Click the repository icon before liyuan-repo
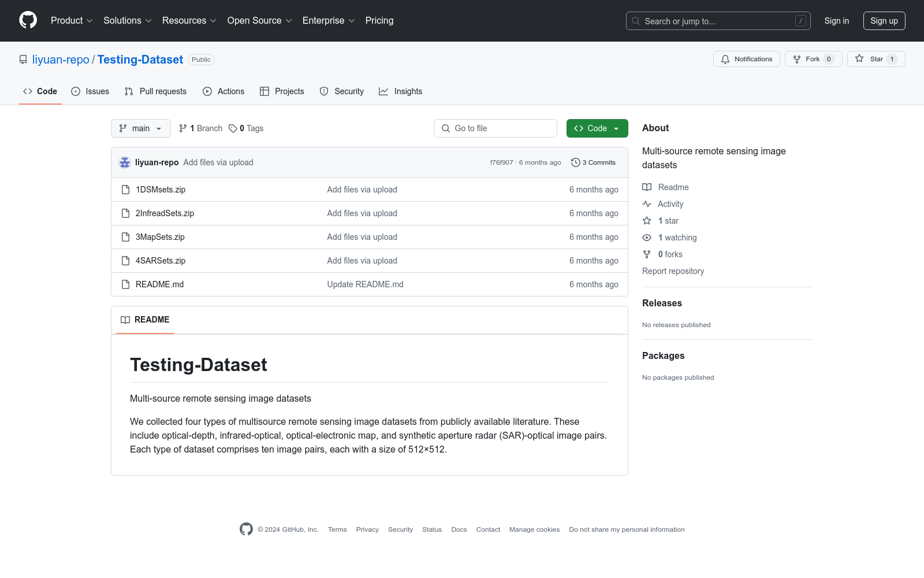Screen dimensions: 924x578 [x=23, y=60]
